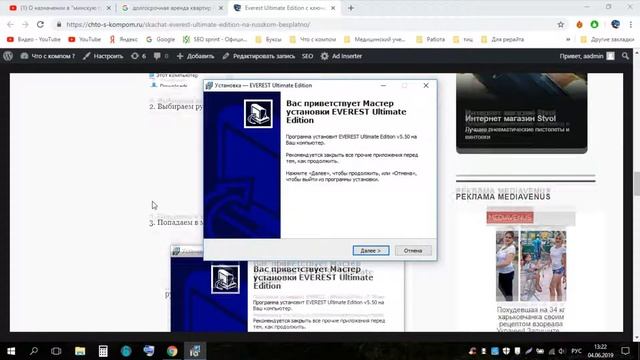Screen dimensions: 640x360
Task: Switch to the Google search tab
Action: (171, 8)
